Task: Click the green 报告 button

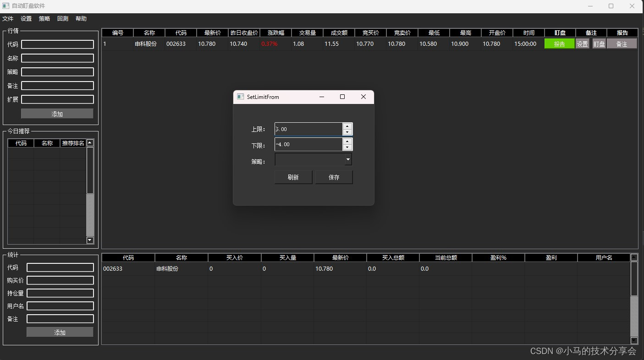Action: pyautogui.click(x=559, y=44)
